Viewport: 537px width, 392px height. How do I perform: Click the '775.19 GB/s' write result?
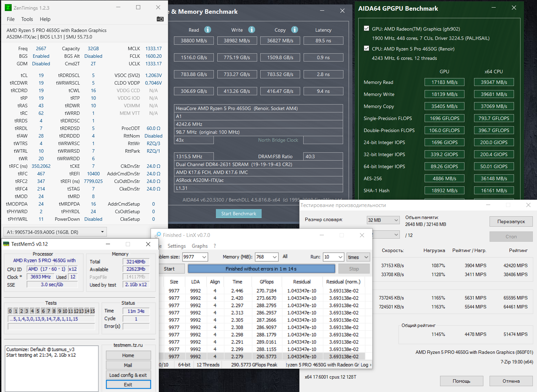pos(237,57)
